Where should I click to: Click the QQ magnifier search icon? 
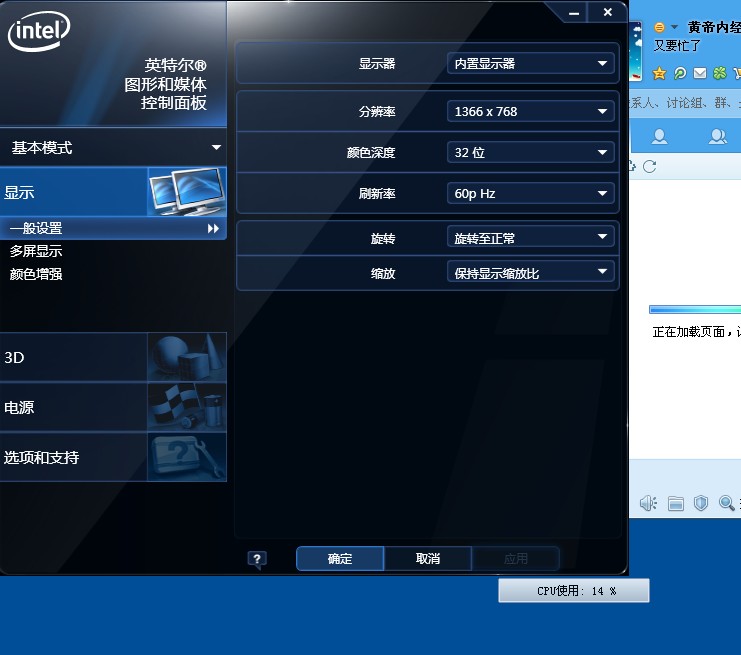point(727,503)
